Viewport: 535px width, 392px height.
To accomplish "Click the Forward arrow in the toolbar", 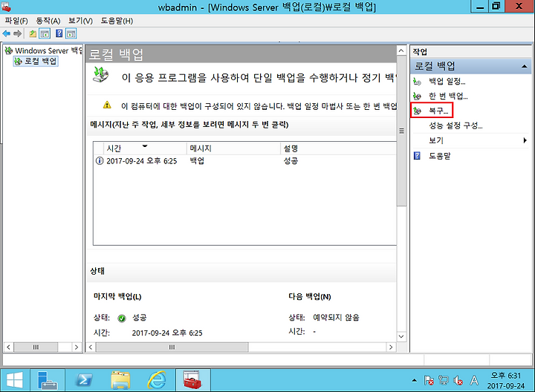I will click(x=17, y=33).
